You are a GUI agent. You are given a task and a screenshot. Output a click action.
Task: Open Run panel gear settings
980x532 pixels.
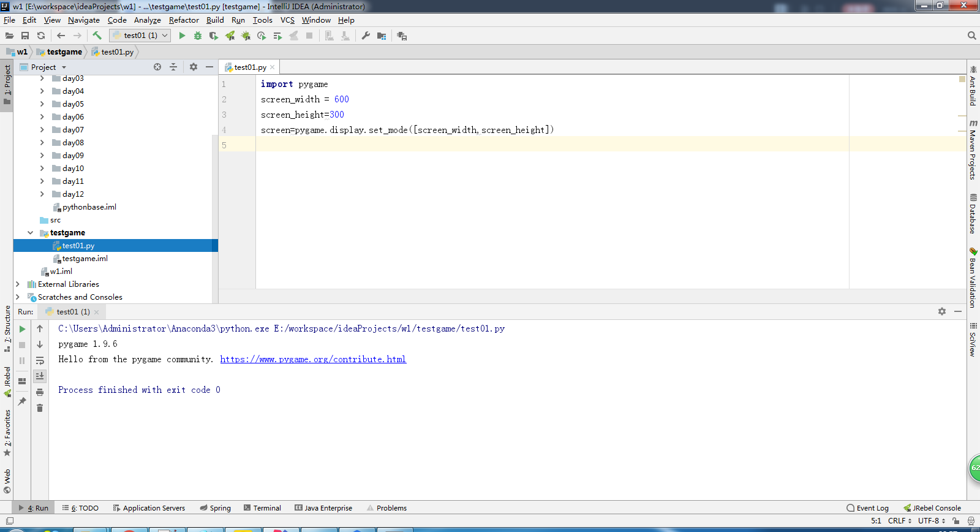click(x=942, y=311)
